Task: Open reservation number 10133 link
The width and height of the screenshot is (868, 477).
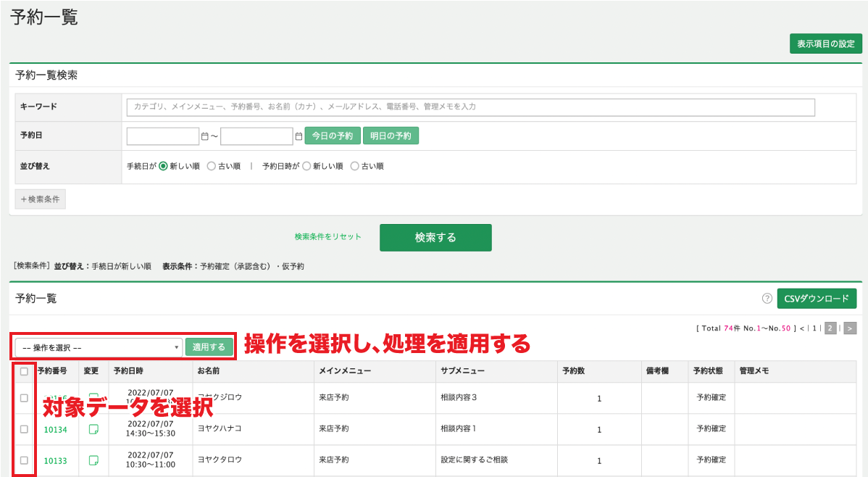Action: pyautogui.click(x=55, y=460)
